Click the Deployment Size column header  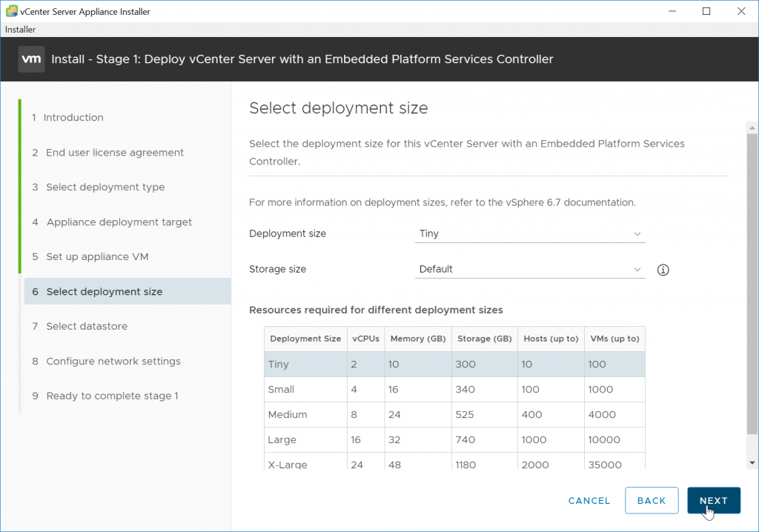[305, 339]
